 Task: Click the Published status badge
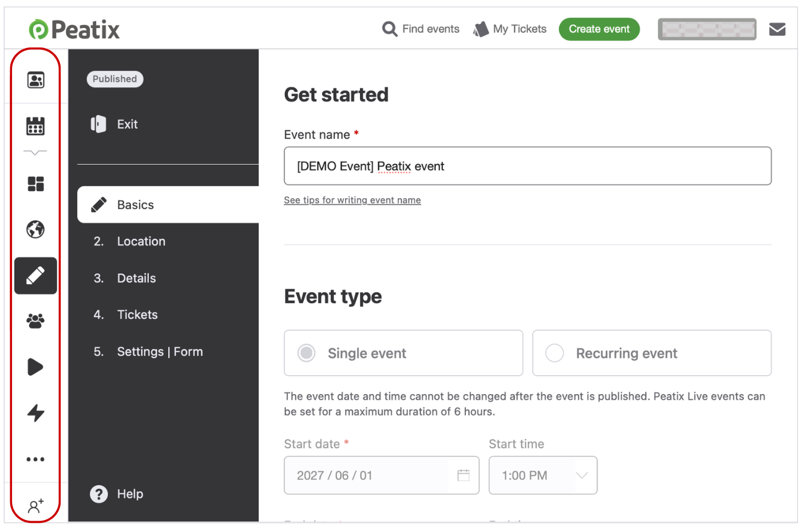pyautogui.click(x=115, y=79)
